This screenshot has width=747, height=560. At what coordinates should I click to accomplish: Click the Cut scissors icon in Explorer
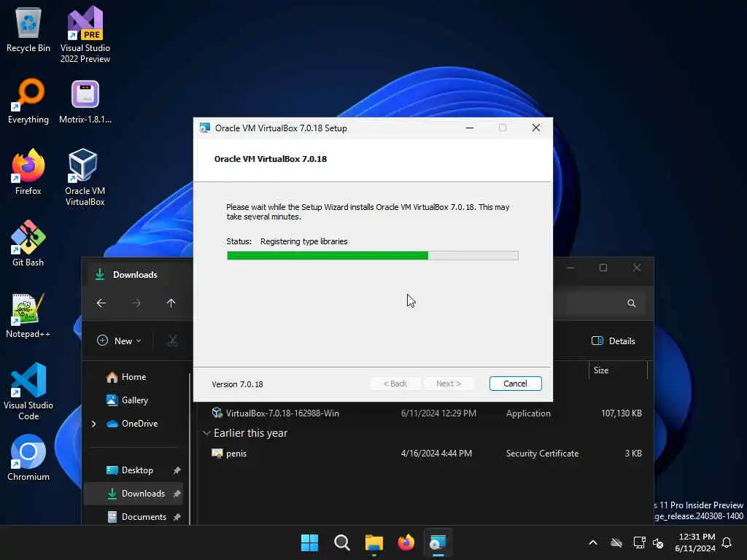tap(172, 341)
